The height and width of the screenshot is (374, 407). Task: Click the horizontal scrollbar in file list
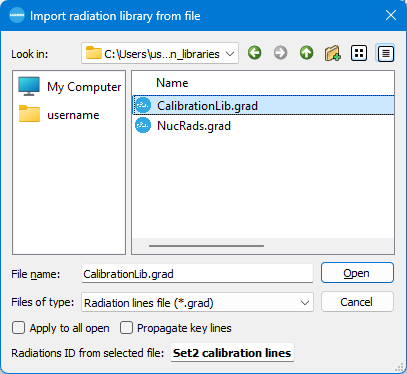(x=206, y=246)
